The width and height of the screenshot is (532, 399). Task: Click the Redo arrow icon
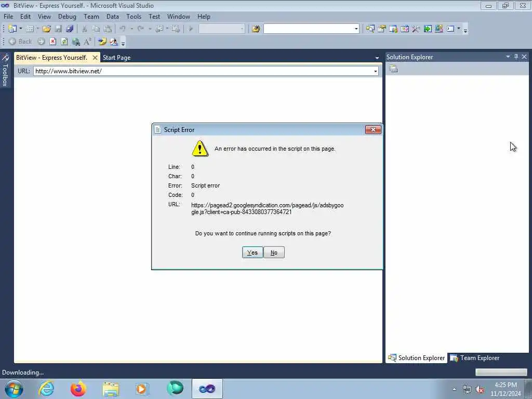(140, 29)
